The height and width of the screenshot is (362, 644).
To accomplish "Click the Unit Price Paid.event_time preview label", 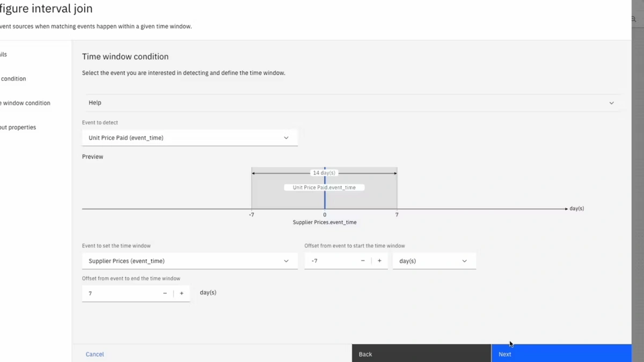I will 324,188.
